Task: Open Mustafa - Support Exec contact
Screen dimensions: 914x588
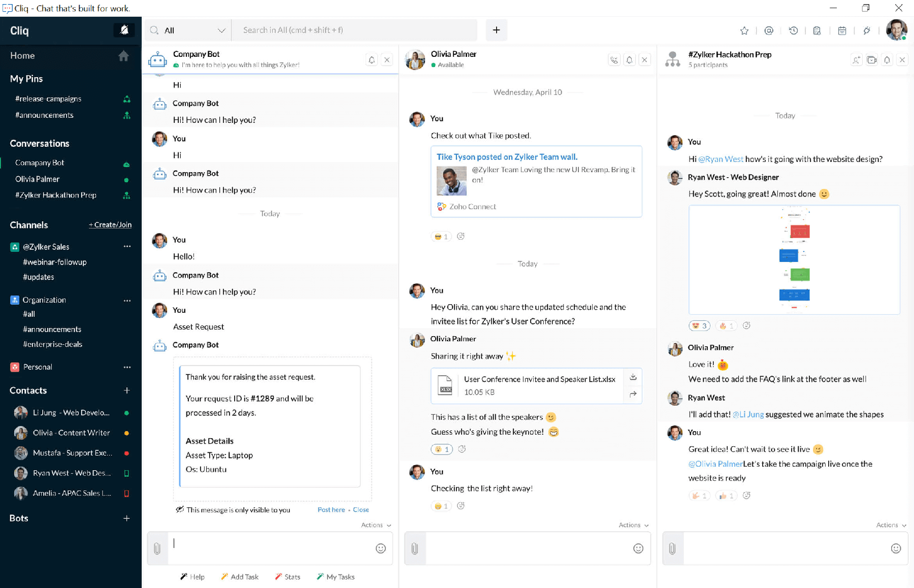Action: click(x=71, y=452)
